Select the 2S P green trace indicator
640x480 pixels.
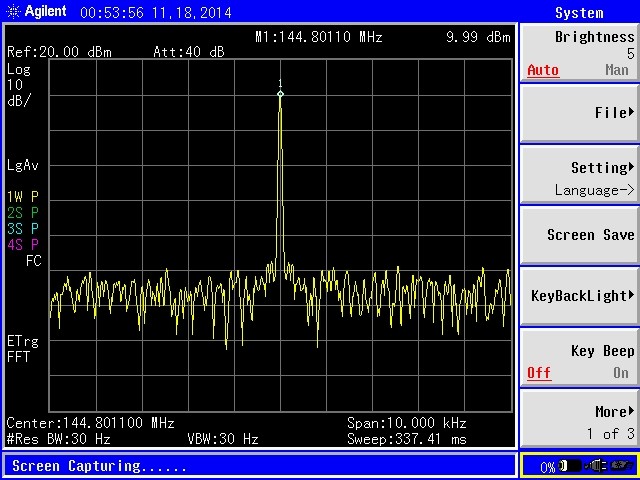tap(23, 212)
